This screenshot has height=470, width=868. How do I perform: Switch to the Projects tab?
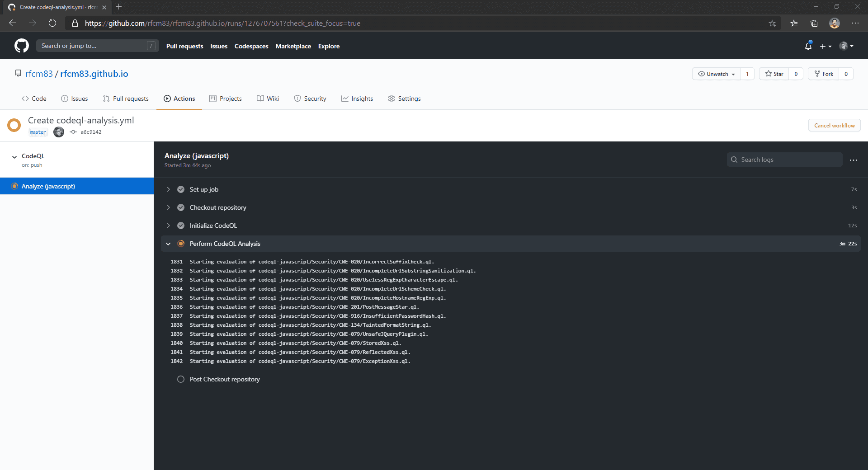point(226,99)
